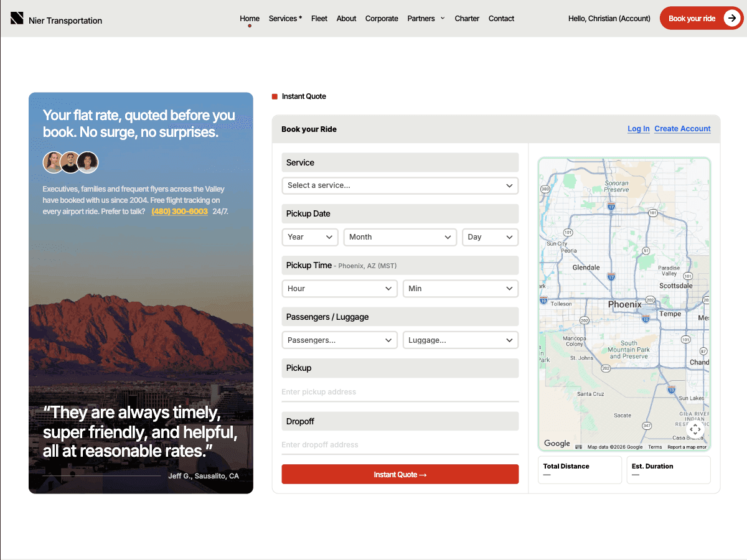Click the map keyboard shortcuts icon
The height and width of the screenshot is (560, 747).
(x=578, y=447)
